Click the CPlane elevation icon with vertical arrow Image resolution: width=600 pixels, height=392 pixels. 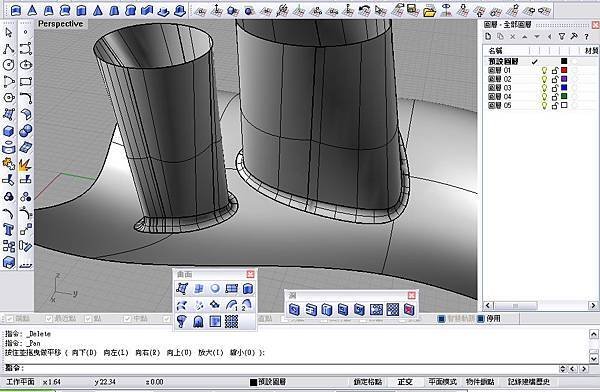(x=217, y=10)
